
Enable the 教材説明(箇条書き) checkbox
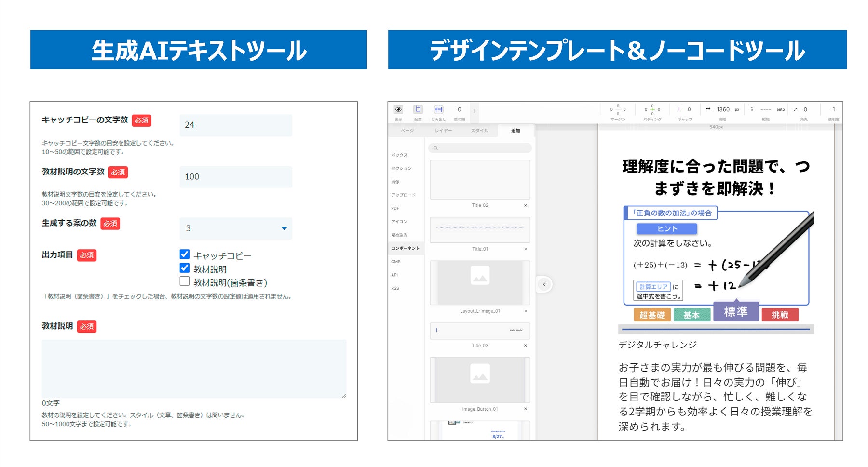pos(184,281)
